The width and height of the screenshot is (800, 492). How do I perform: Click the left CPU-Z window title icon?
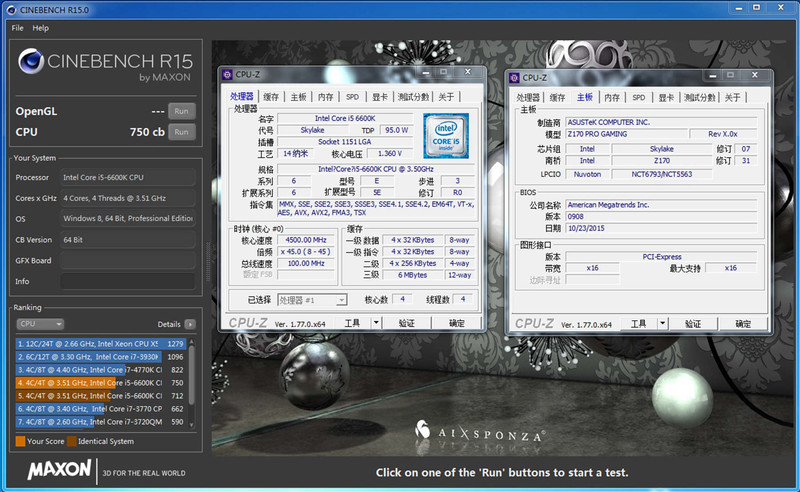(228, 75)
